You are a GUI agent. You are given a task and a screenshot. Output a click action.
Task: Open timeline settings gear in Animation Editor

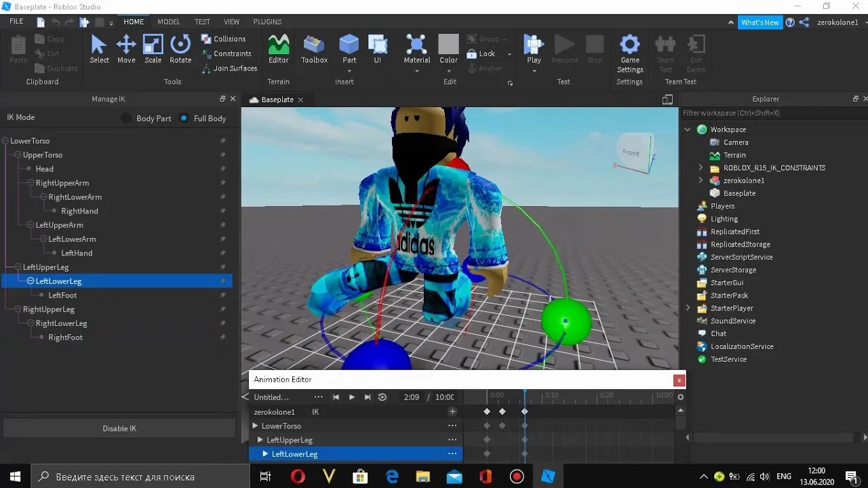(680, 397)
